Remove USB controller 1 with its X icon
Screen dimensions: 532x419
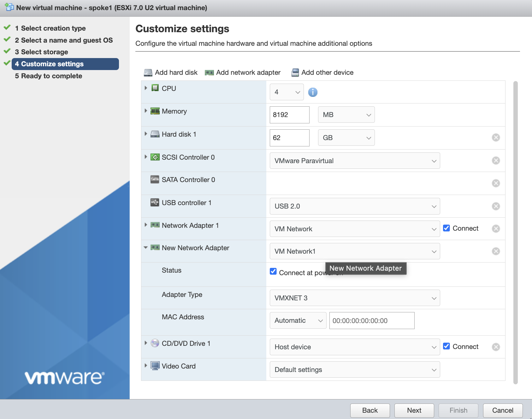coord(496,206)
